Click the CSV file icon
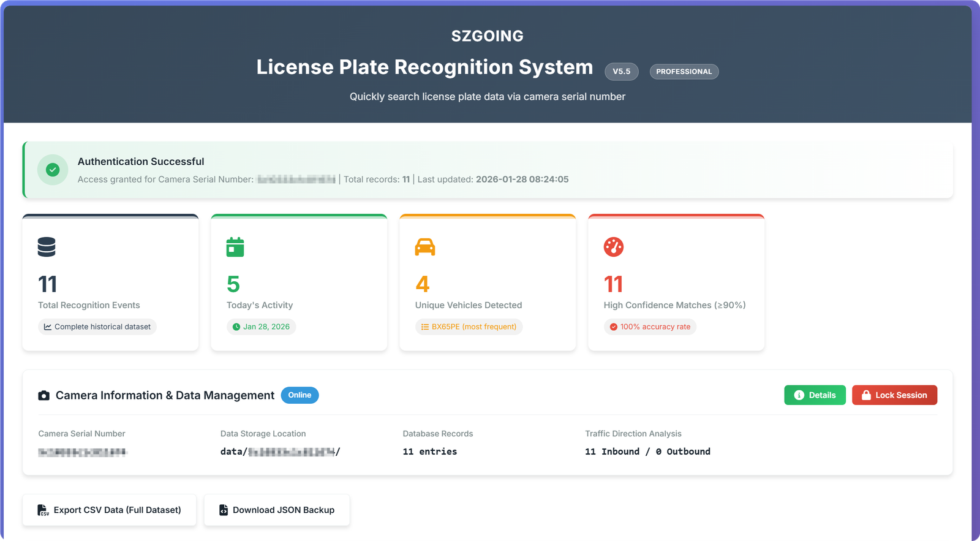The height and width of the screenshot is (541, 980). (x=43, y=510)
